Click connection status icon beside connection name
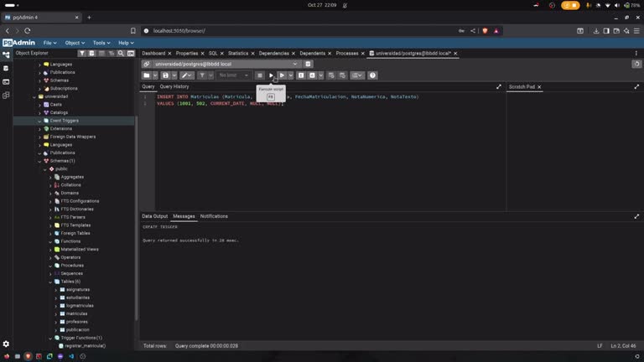This screenshot has width=644, height=362. 147,64
